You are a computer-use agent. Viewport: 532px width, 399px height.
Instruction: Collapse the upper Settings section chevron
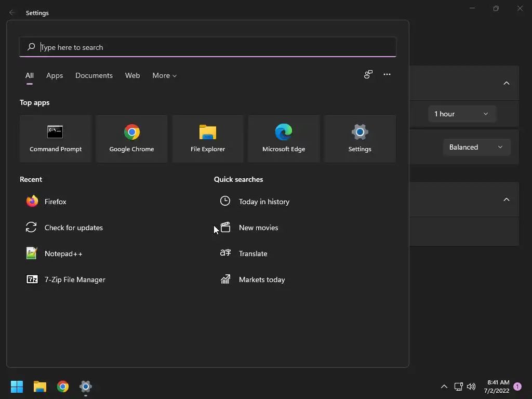506,83
